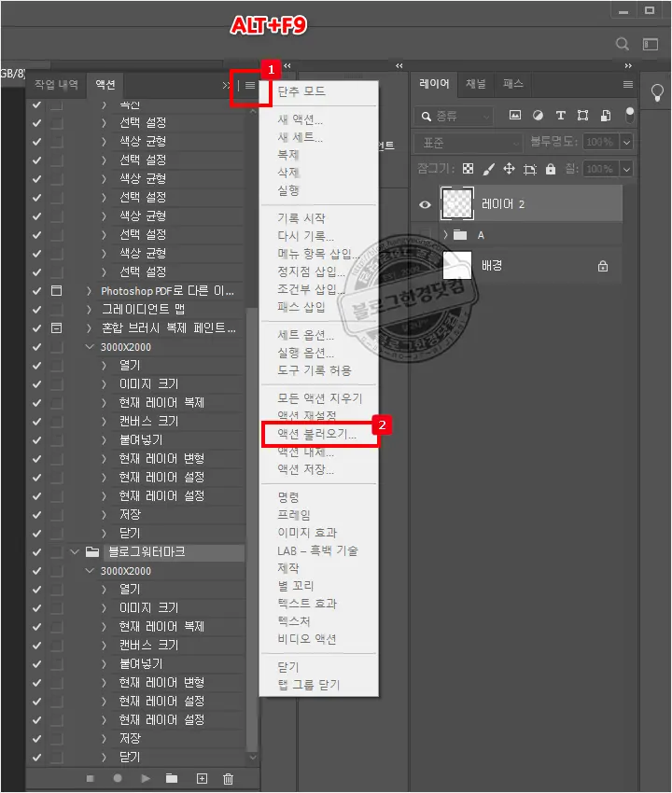The width and height of the screenshot is (672, 793).
Task: Click the stop recording button in Actions panel
Action: pyautogui.click(x=91, y=778)
